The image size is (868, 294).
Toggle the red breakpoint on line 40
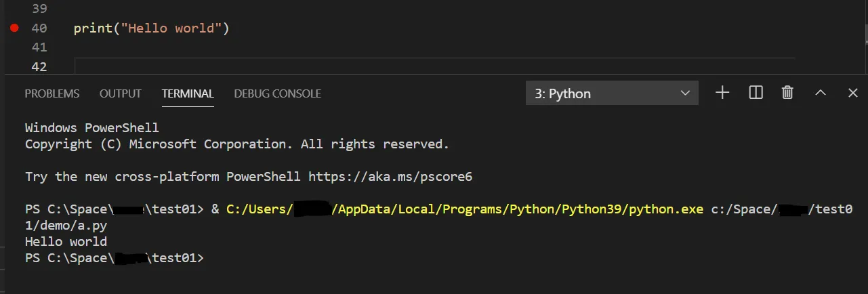click(x=15, y=28)
